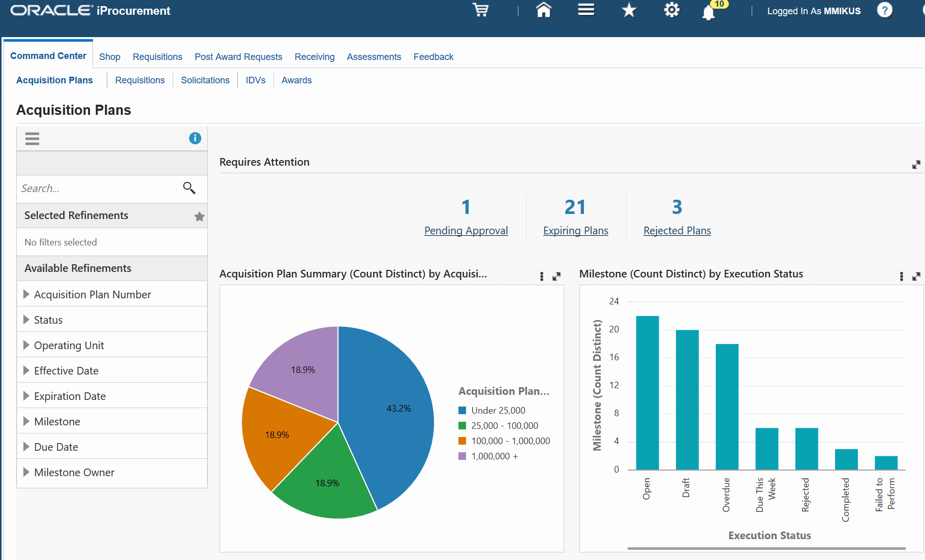Image resolution: width=925 pixels, height=560 pixels.
Task: Open the Solicitations sub-tab
Action: [205, 80]
